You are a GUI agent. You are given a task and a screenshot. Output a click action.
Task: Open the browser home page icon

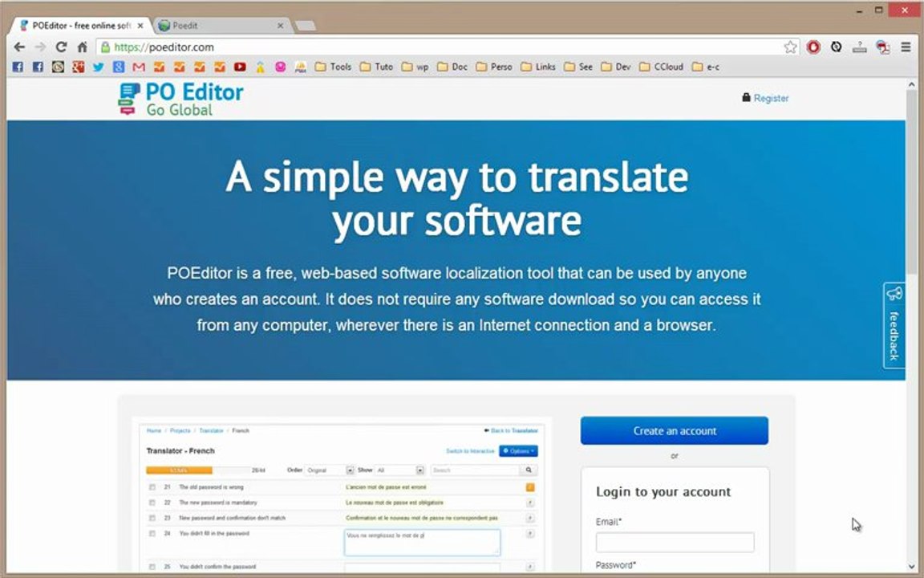click(83, 47)
